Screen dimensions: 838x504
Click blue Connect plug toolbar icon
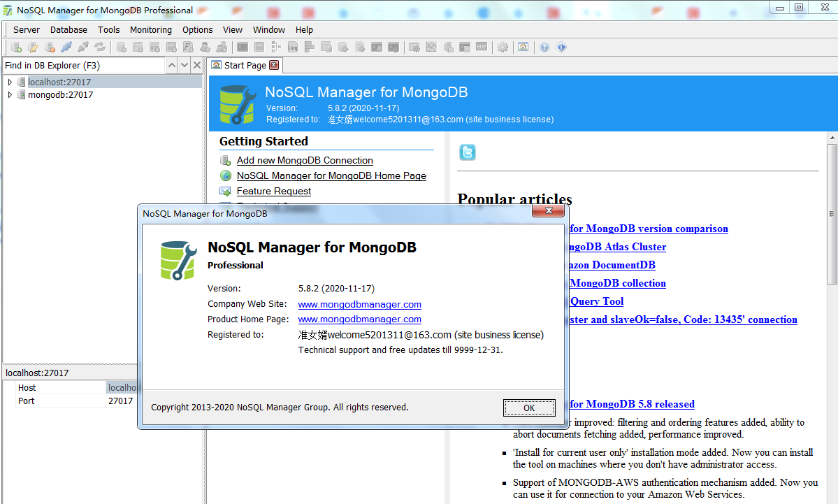(66, 48)
